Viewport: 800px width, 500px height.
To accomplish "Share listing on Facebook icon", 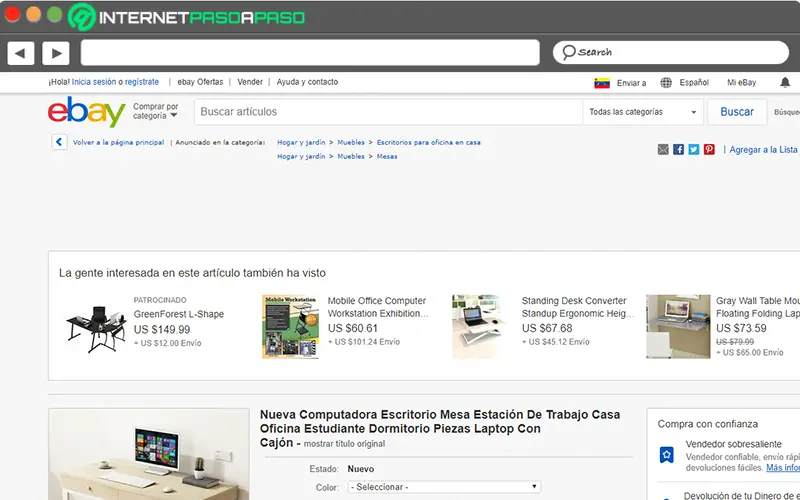I will click(678, 149).
